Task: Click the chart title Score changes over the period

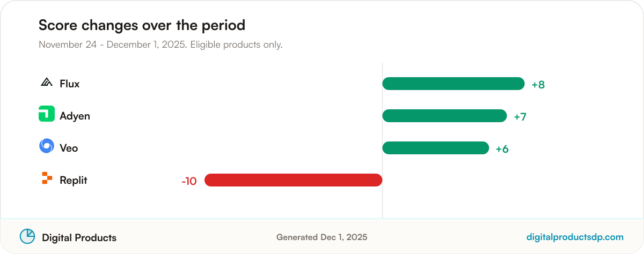Action: (x=142, y=25)
